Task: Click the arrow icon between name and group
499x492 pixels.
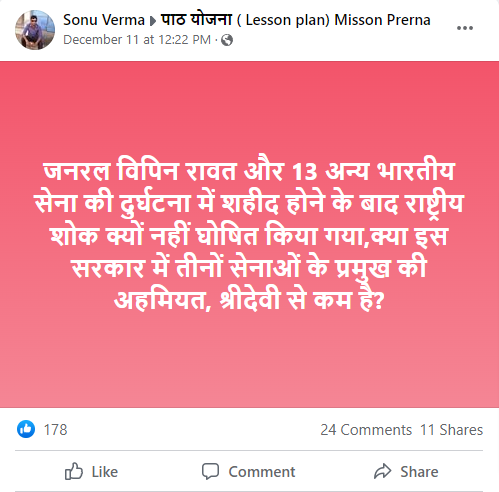Action: tap(153, 21)
